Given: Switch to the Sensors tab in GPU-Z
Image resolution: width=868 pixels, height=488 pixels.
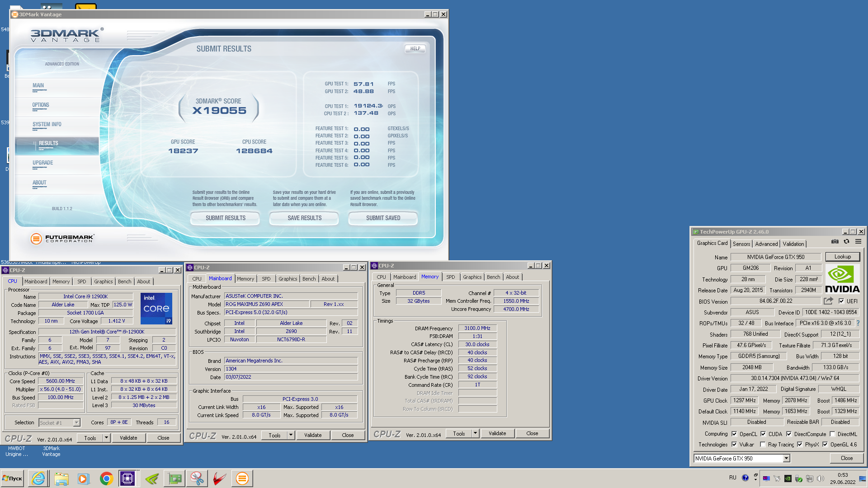Looking at the screenshot, I should click(741, 244).
